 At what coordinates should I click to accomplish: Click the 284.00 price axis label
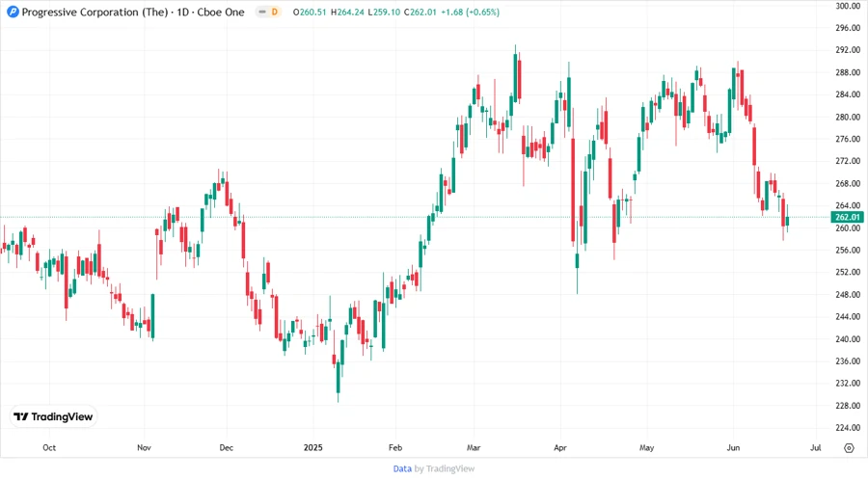click(848, 94)
